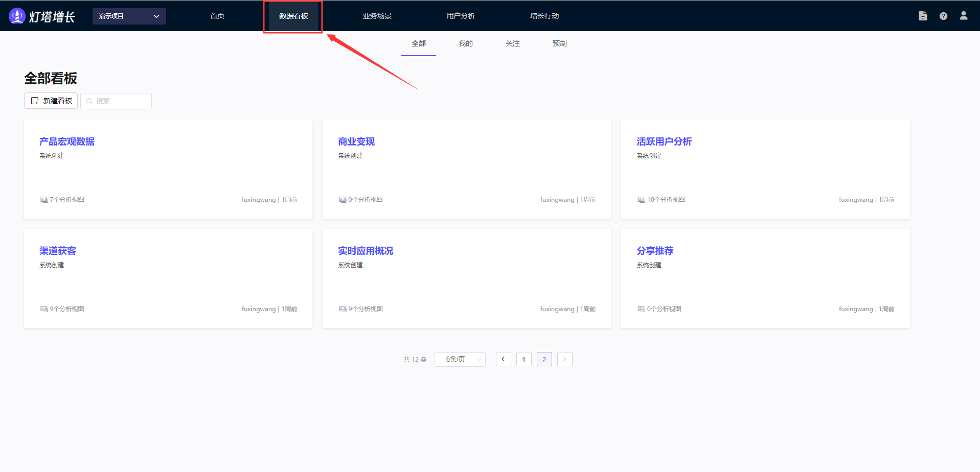
Task: Focus the 搜索 input field
Action: click(x=116, y=101)
